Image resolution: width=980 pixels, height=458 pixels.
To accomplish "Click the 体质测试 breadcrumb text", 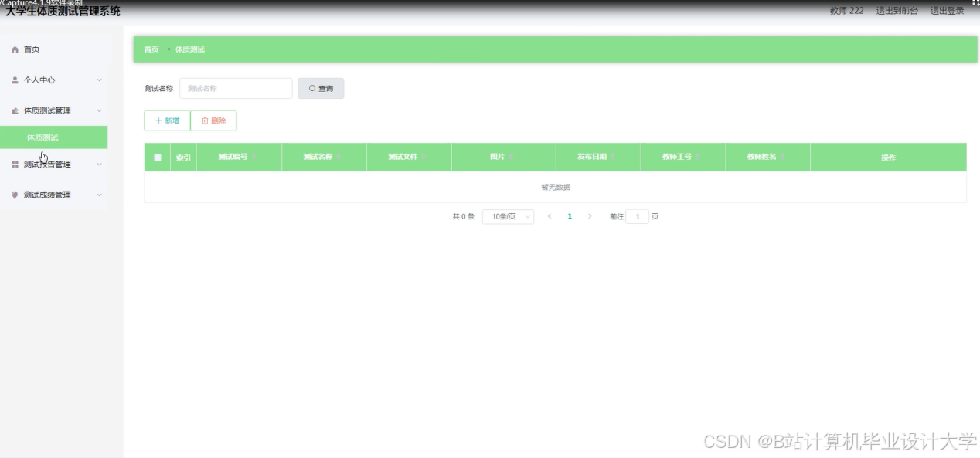I will click(x=190, y=49).
